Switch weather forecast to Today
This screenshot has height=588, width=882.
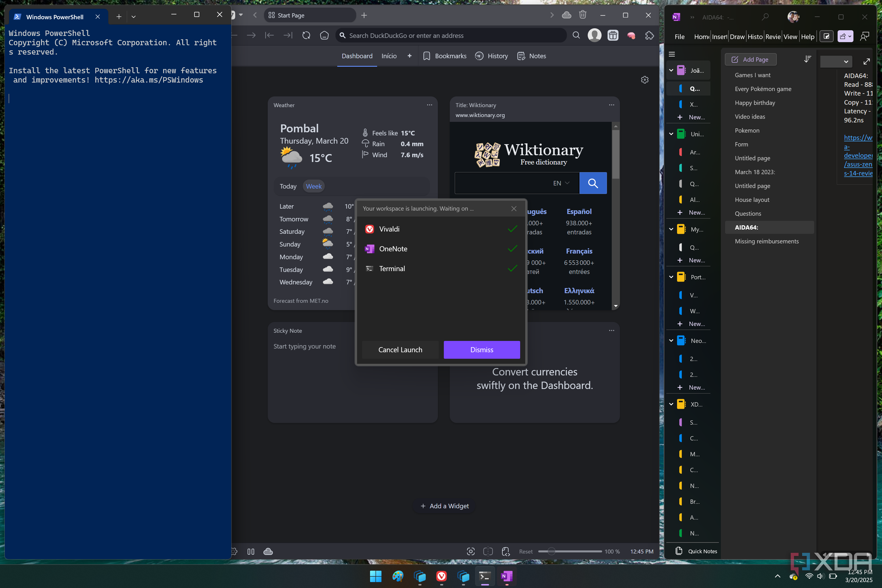[288, 186]
